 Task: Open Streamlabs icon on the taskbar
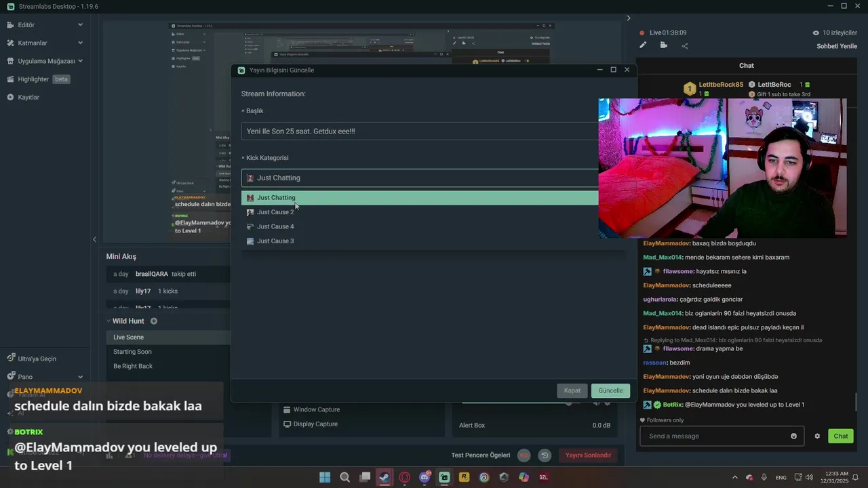pos(444,477)
